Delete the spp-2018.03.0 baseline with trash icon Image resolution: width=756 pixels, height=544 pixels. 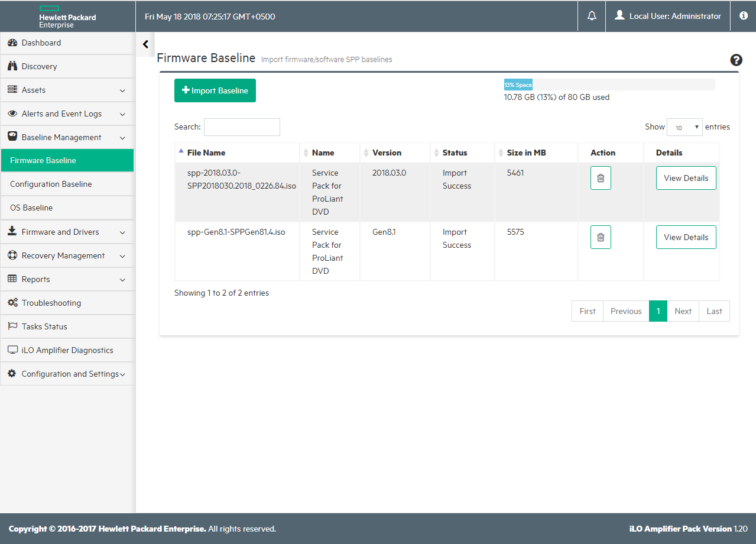point(601,178)
